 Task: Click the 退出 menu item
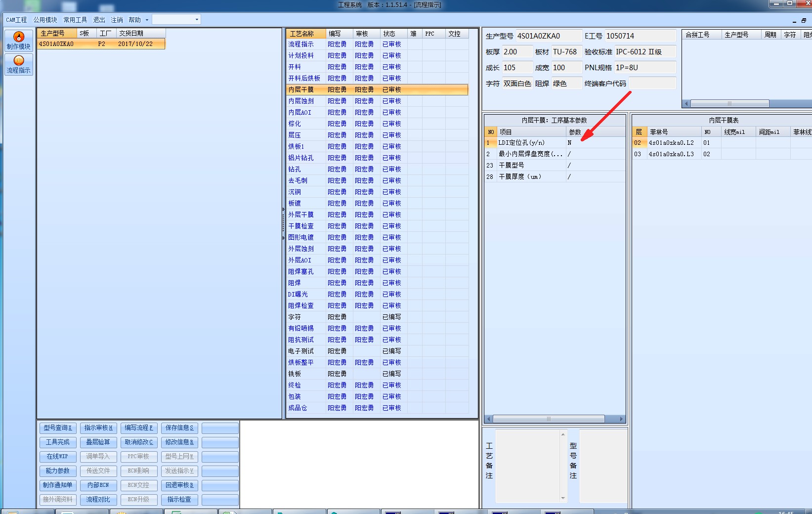99,20
